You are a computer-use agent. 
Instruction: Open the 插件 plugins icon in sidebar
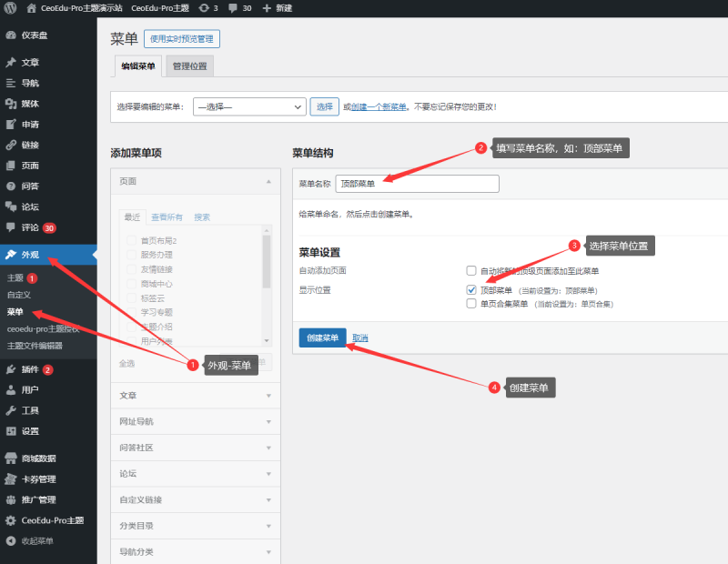pyautogui.click(x=11, y=369)
